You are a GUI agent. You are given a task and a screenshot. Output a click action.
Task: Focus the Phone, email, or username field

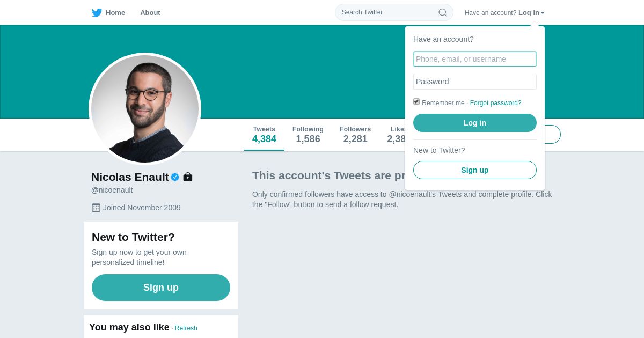point(474,59)
